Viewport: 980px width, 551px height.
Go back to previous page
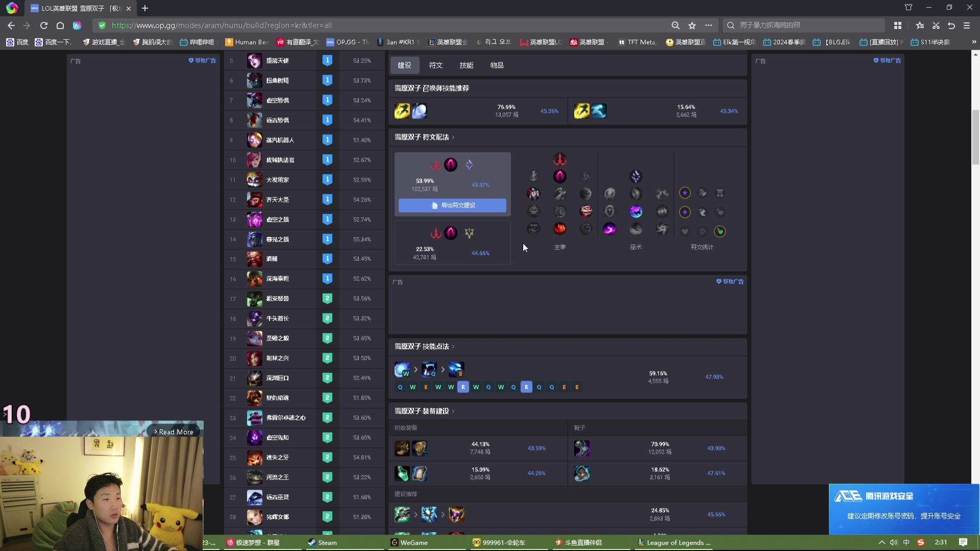pos(11,26)
